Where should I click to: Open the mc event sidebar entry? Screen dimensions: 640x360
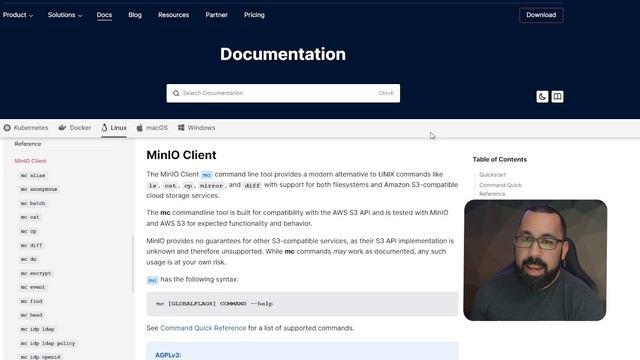(33, 287)
